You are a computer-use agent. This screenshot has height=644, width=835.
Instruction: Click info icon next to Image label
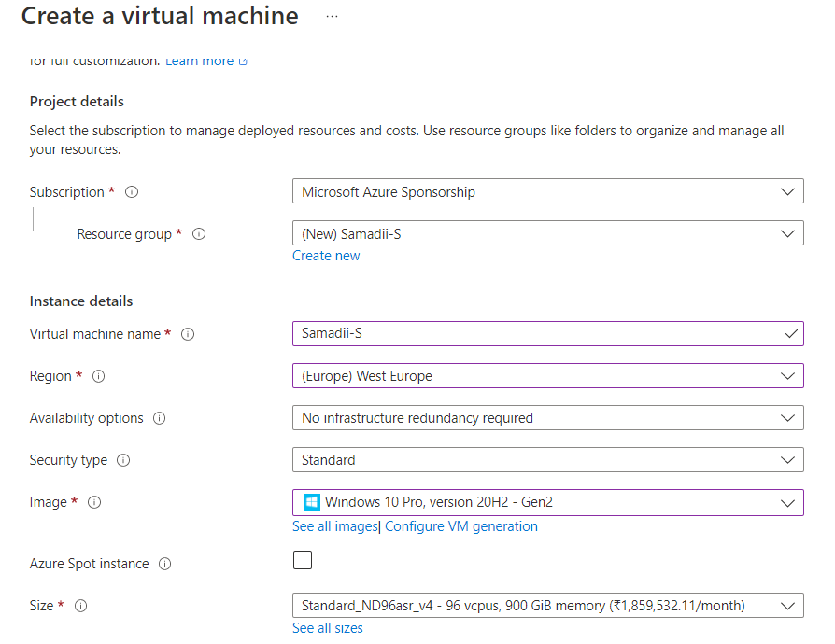pos(93,502)
